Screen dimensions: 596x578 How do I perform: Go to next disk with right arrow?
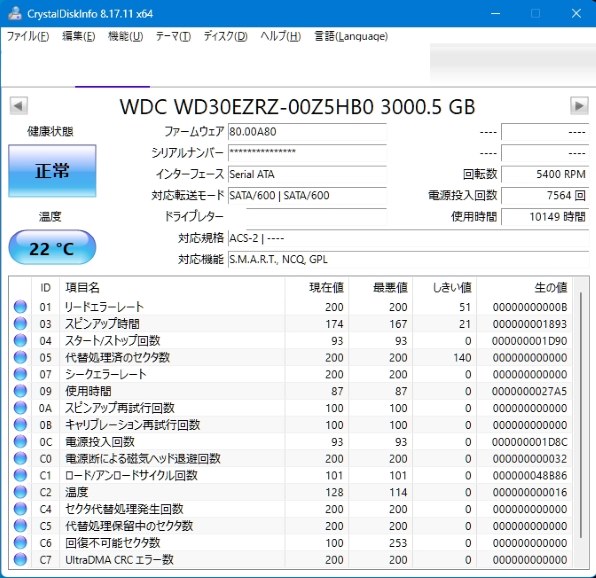pos(579,106)
